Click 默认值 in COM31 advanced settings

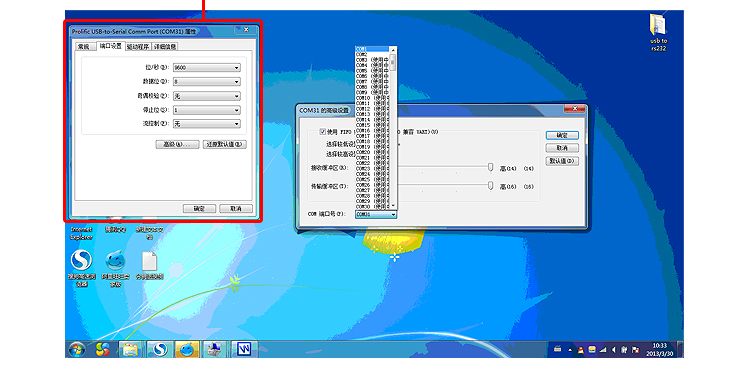click(562, 161)
